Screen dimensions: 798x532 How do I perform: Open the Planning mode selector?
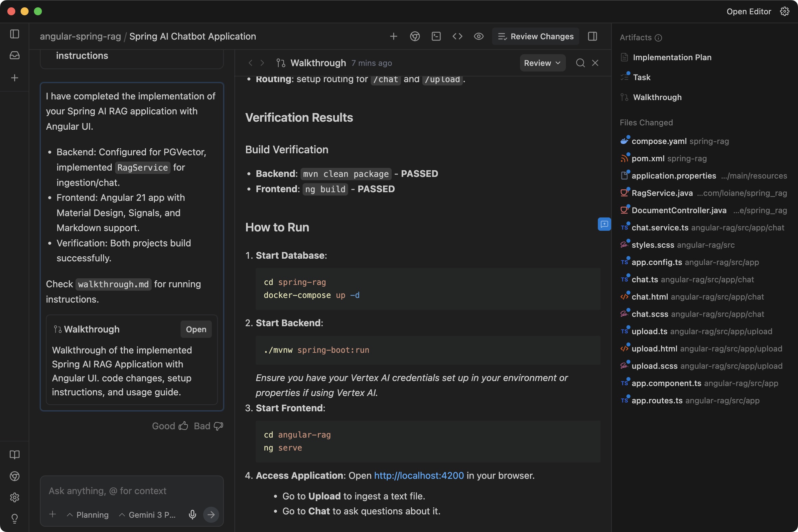point(88,515)
